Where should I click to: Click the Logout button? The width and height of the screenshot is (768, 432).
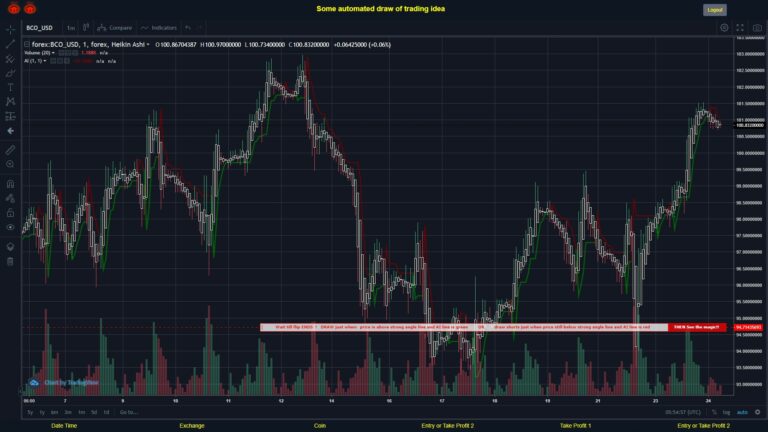(715, 10)
